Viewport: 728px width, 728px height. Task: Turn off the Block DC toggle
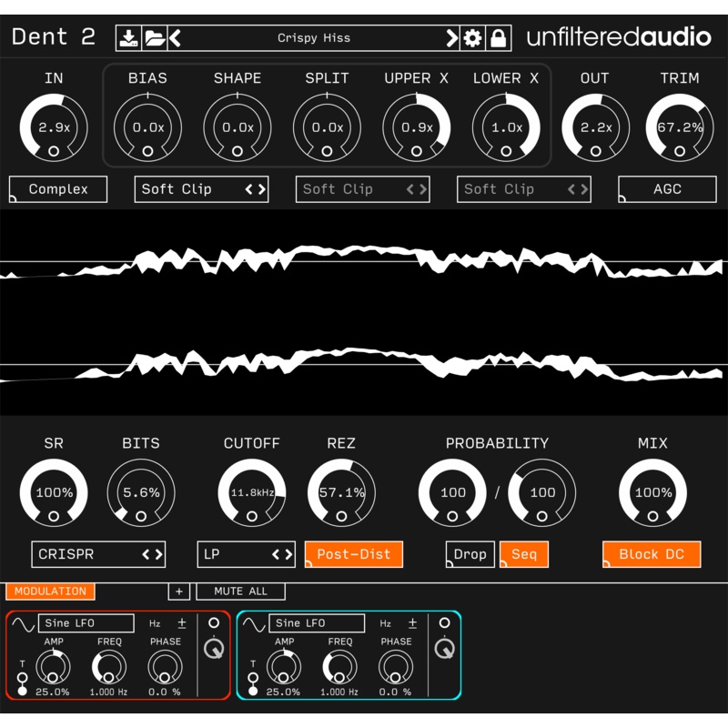point(652,554)
